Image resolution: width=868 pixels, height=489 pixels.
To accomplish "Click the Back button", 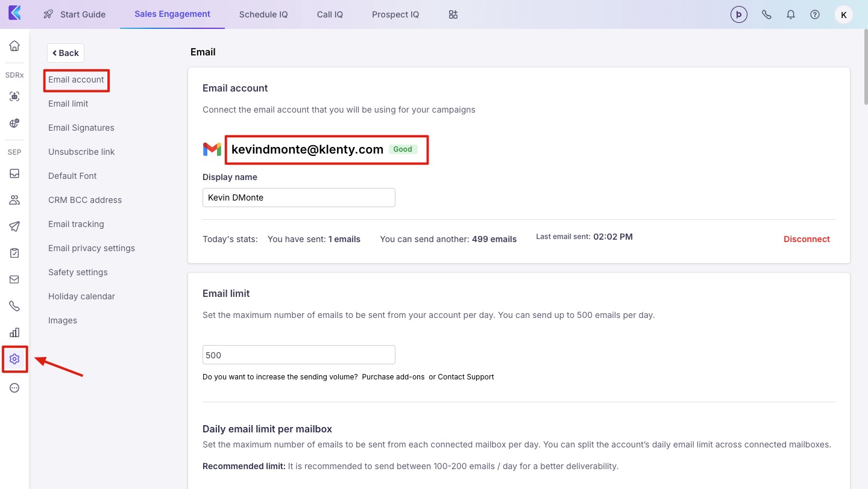I will click(66, 53).
